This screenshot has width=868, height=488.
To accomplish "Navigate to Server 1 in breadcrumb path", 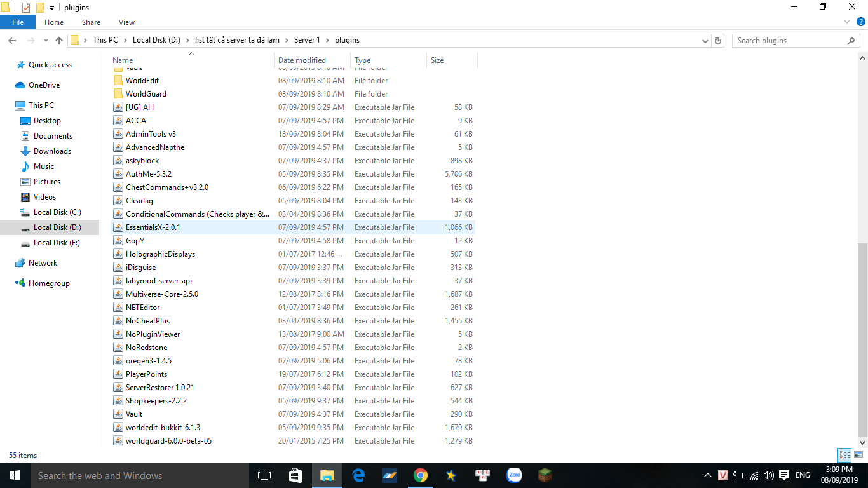I will coord(306,40).
